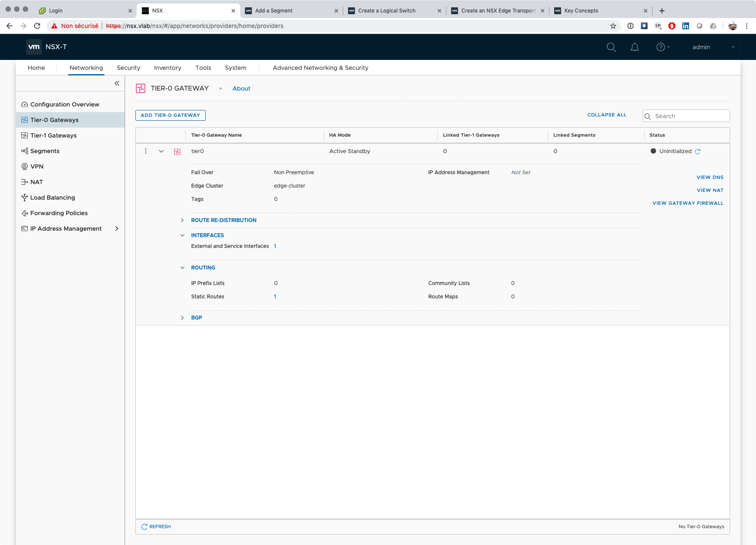Expand IP Address Management in sidebar

coord(116,229)
